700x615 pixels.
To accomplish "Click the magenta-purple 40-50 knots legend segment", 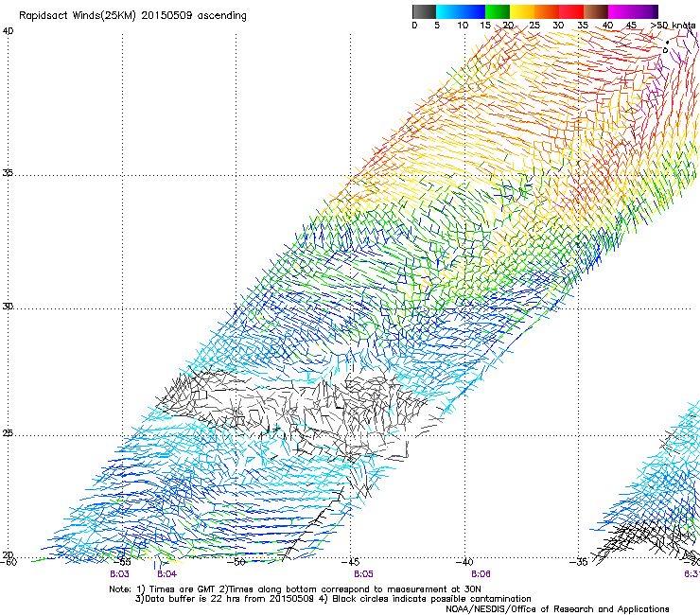I will point(633,11).
